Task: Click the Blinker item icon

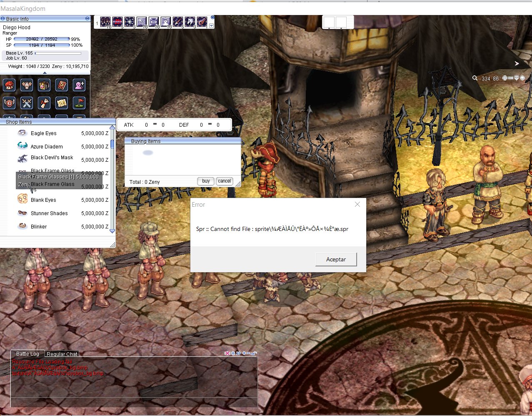Action: pos(22,226)
